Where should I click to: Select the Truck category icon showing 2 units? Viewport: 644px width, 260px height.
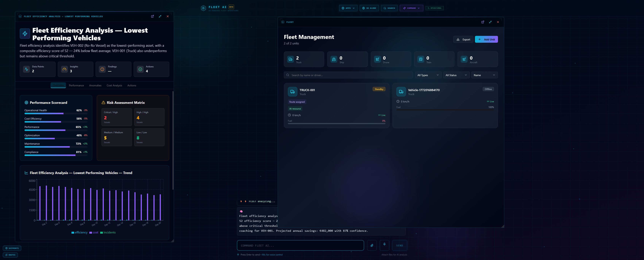coord(290,59)
